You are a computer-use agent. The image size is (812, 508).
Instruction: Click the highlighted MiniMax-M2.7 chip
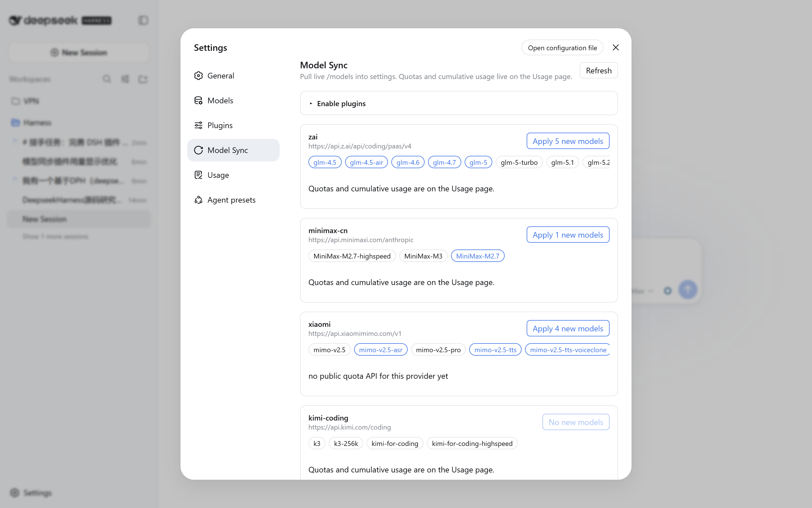click(478, 256)
